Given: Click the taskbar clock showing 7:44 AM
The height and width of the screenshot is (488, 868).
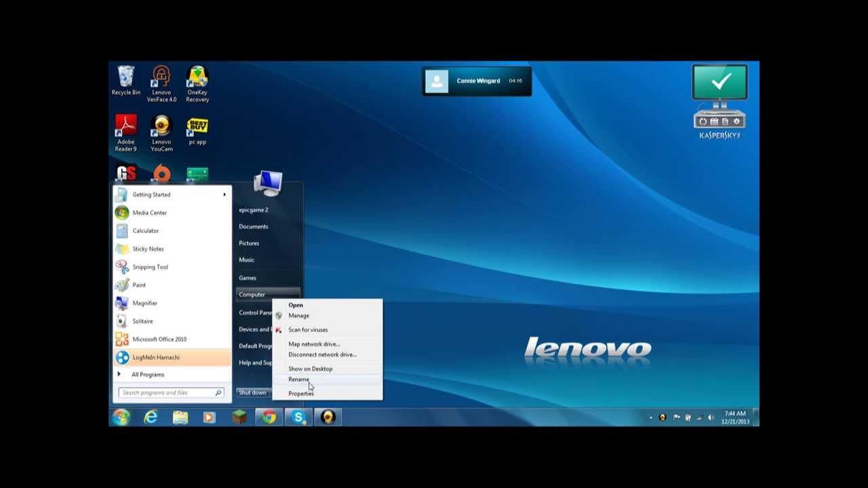Looking at the screenshot, I should [735, 418].
